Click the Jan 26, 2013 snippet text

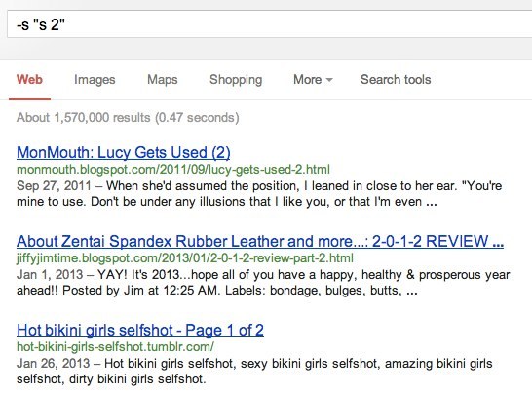[x=53, y=364]
